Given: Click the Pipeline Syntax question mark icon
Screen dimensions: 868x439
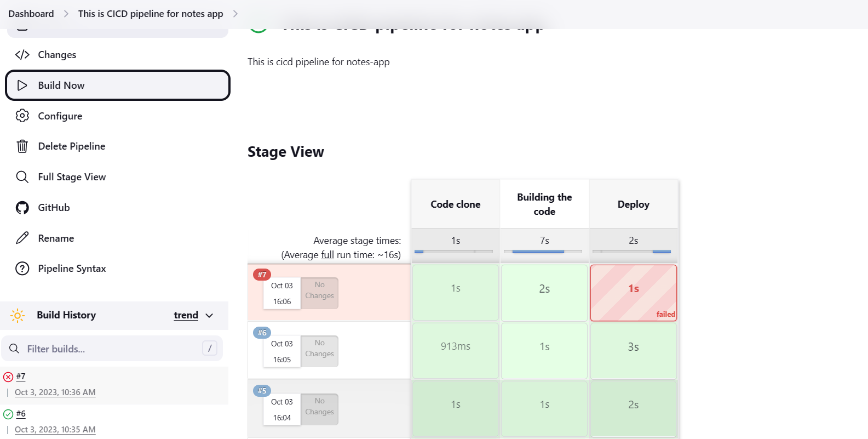Looking at the screenshot, I should click(x=22, y=269).
